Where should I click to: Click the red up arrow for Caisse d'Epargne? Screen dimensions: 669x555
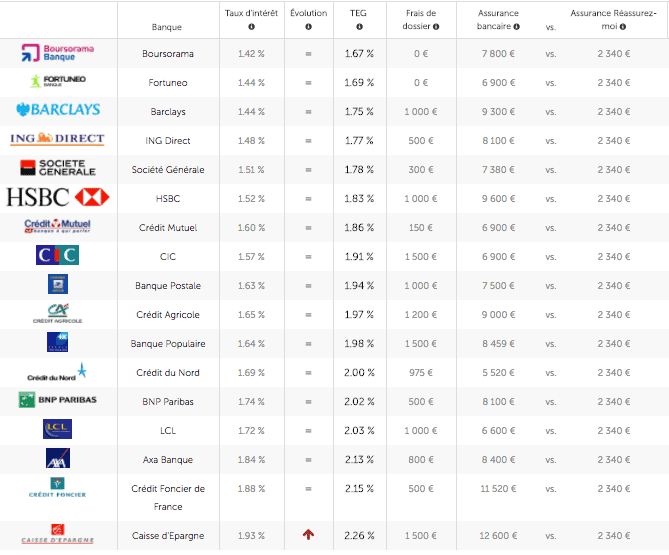(308, 535)
